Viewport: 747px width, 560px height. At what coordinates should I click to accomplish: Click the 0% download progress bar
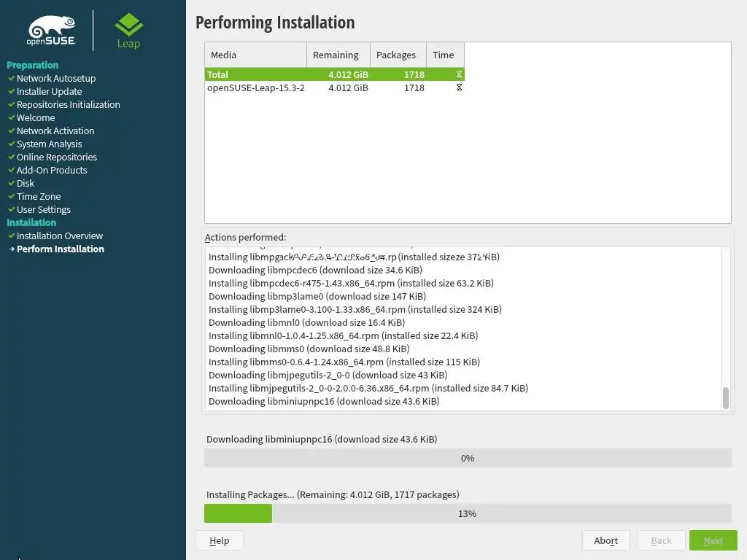point(468,458)
